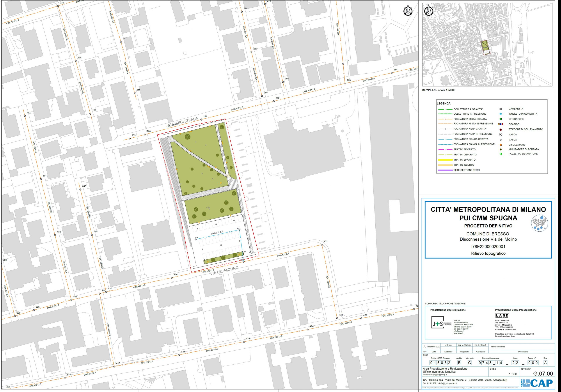Click the circled V Vasca symbol
The width and height of the screenshot is (561, 392).
click(501, 135)
